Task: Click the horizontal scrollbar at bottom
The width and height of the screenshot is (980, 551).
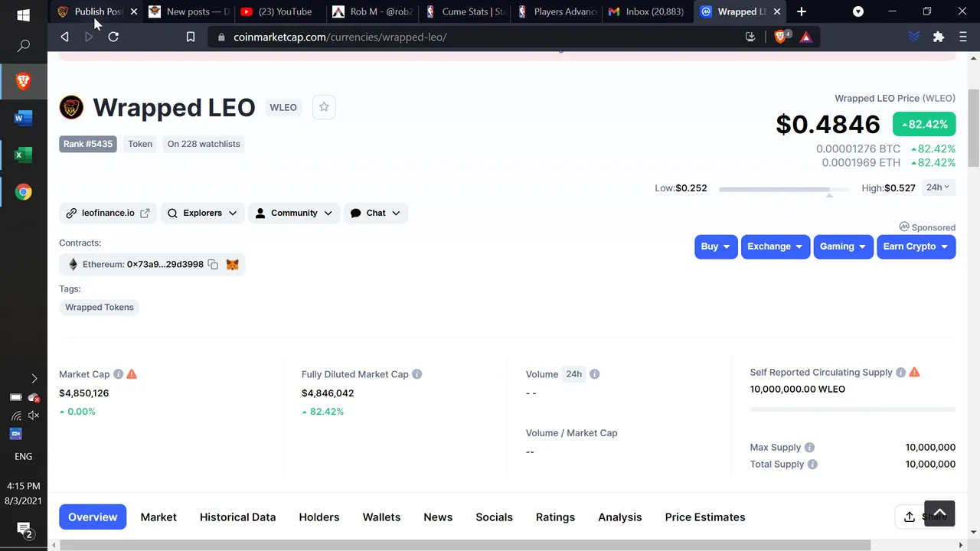Action: click(x=465, y=545)
